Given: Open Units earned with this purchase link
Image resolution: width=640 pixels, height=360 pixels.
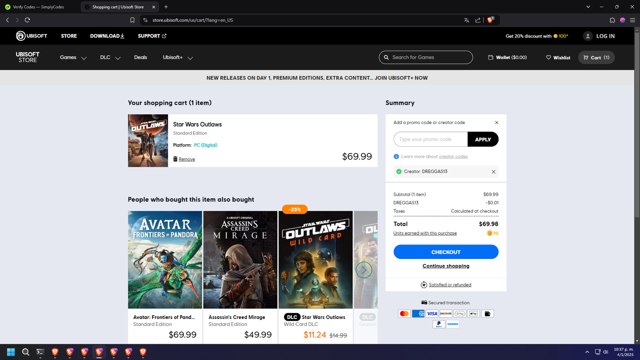Looking at the screenshot, I should 425,233.
